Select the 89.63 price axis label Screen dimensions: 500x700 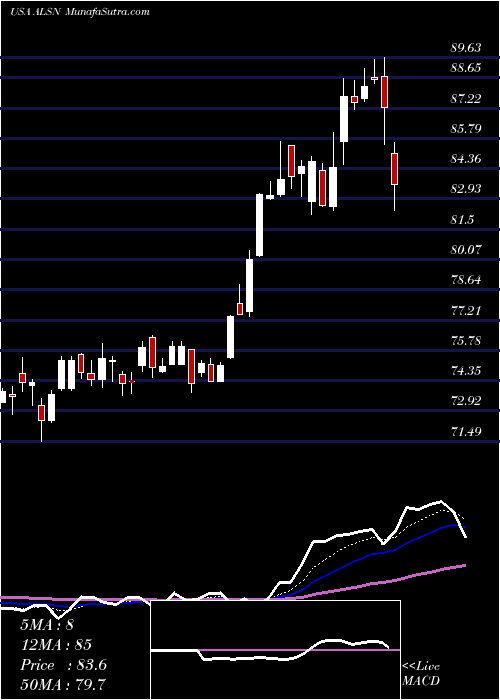point(466,48)
